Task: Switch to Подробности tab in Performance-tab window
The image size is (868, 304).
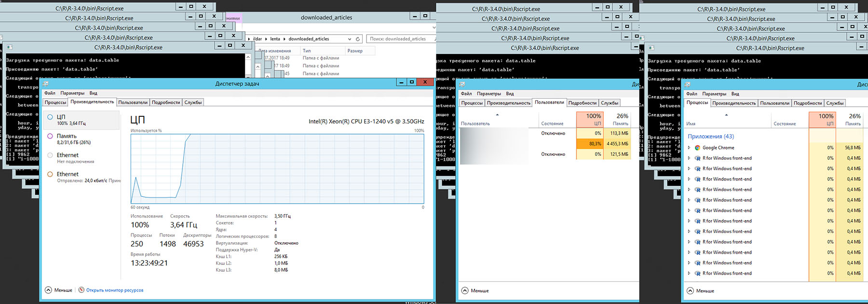Action: [166, 102]
